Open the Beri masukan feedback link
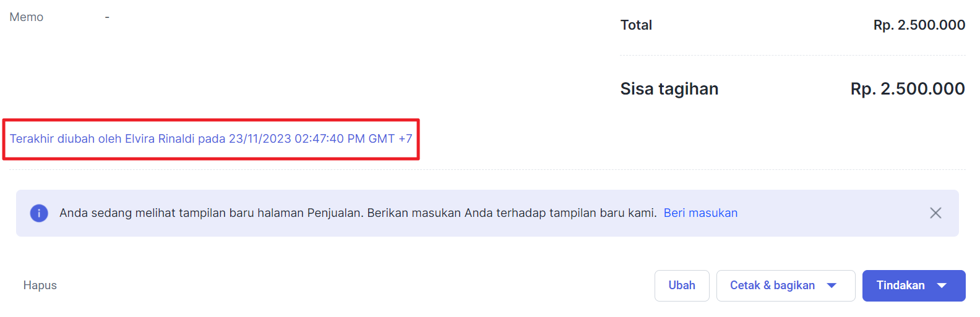Screen dimensions: 980x317 pos(700,213)
